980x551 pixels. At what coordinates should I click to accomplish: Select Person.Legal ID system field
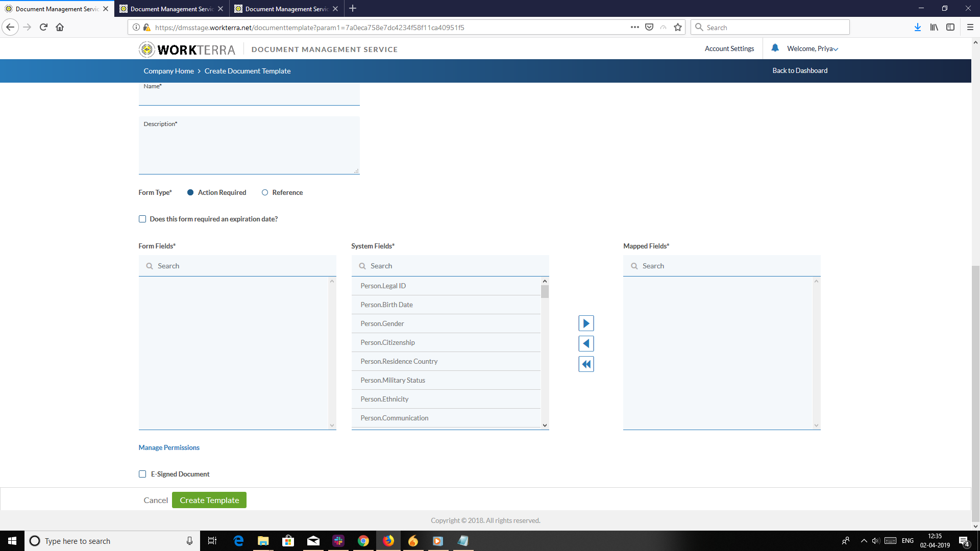[x=446, y=286]
